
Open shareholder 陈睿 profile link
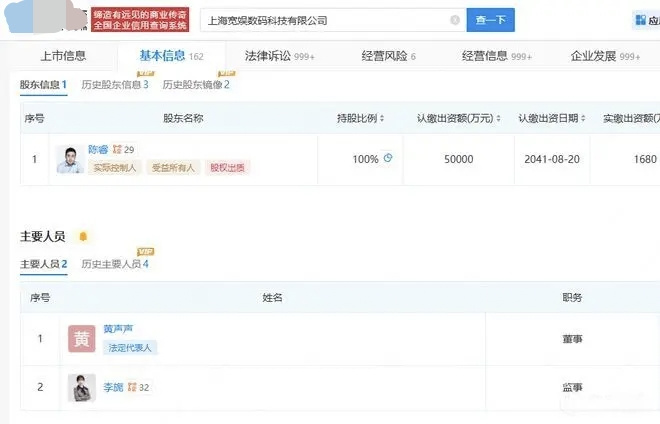98,149
